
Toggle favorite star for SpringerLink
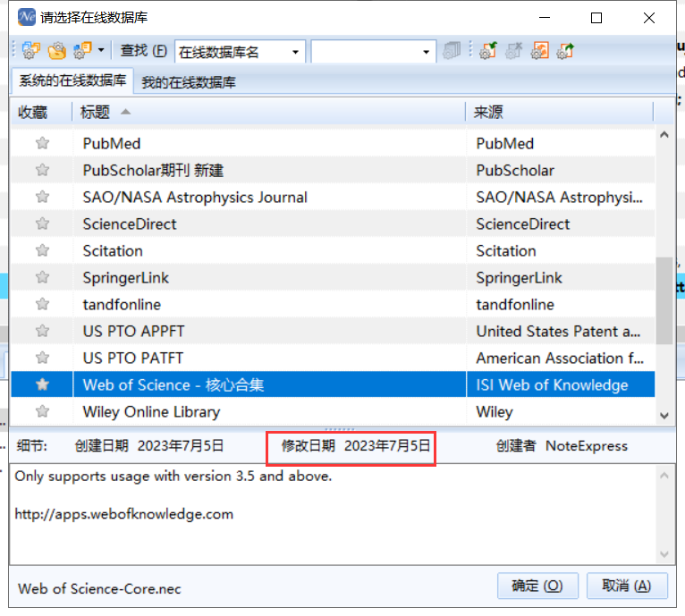pyautogui.click(x=42, y=277)
